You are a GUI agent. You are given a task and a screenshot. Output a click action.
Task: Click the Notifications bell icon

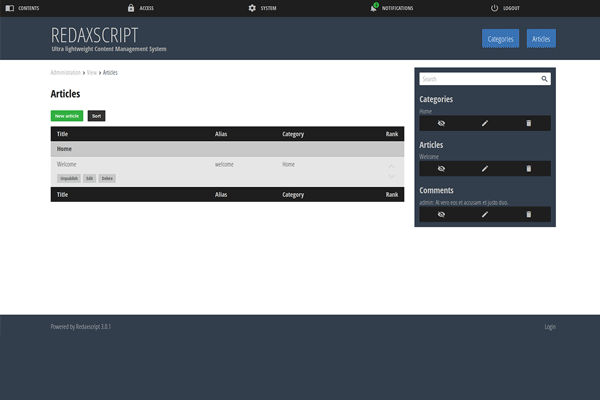tap(373, 8)
